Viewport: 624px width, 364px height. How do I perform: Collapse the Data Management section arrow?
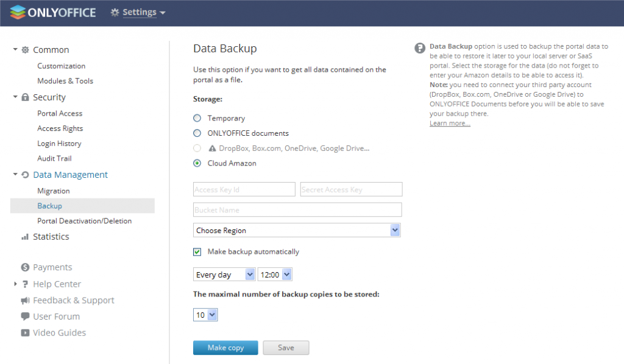15,174
